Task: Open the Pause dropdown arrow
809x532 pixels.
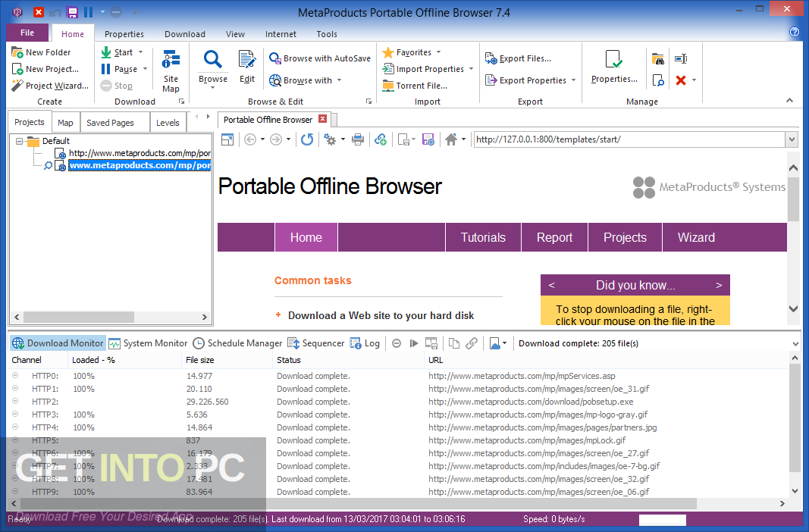Action: 145,68
